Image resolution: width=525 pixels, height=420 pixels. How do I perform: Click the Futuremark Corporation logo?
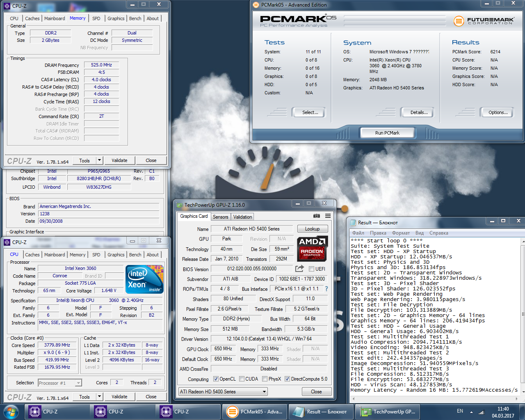(484, 21)
